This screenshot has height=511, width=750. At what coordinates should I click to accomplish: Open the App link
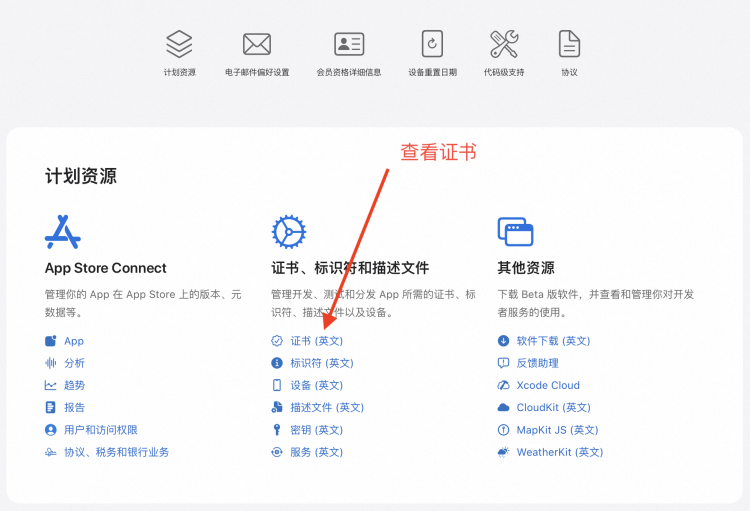[x=74, y=341]
